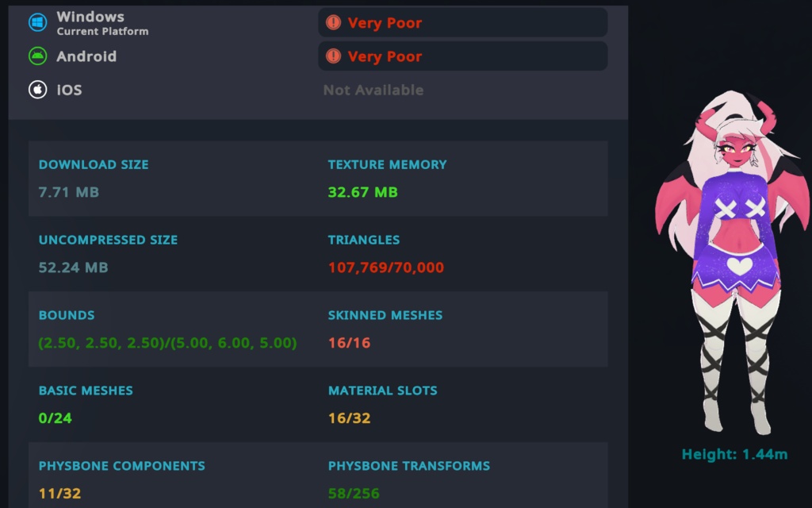Click the Uncompressed Size 52.24 MB value
This screenshot has width=812, height=508.
[73, 267]
